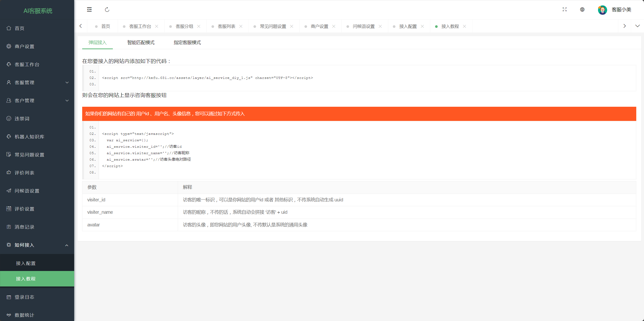Click the avatar parameter cell
Screen dimensions: 644x321
pos(130,225)
